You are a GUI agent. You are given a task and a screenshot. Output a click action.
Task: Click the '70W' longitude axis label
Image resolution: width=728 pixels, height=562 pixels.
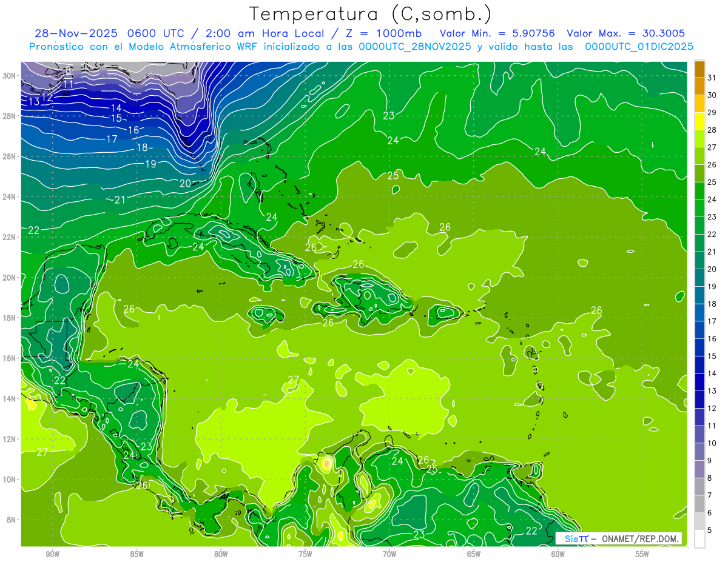pos(389,554)
